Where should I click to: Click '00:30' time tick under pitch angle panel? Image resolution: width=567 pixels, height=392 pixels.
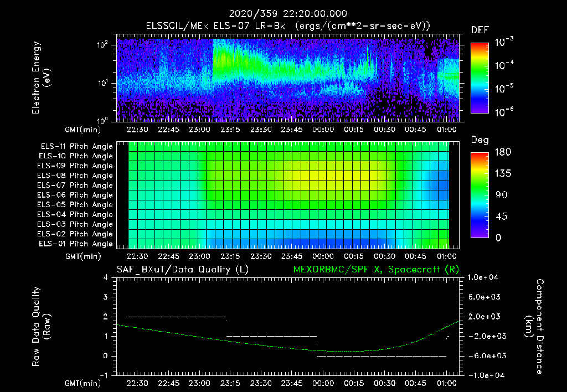[385, 256]
